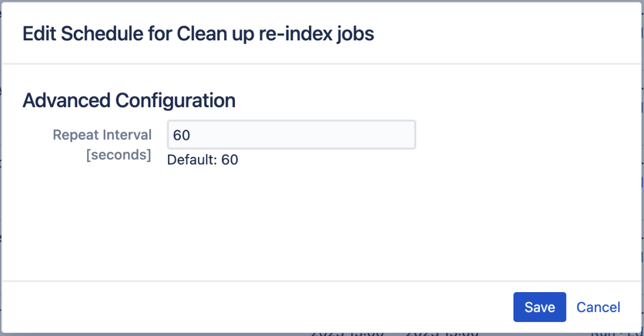Dismiss the dialog via the Cancel link
The height and width of the screenshot is (336, 644).
[598, 307]
